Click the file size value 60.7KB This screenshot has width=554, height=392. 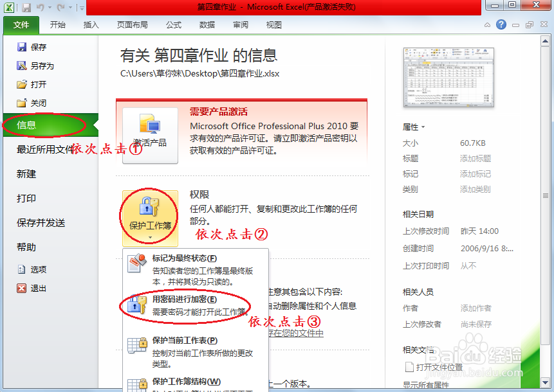coord(473,143)
